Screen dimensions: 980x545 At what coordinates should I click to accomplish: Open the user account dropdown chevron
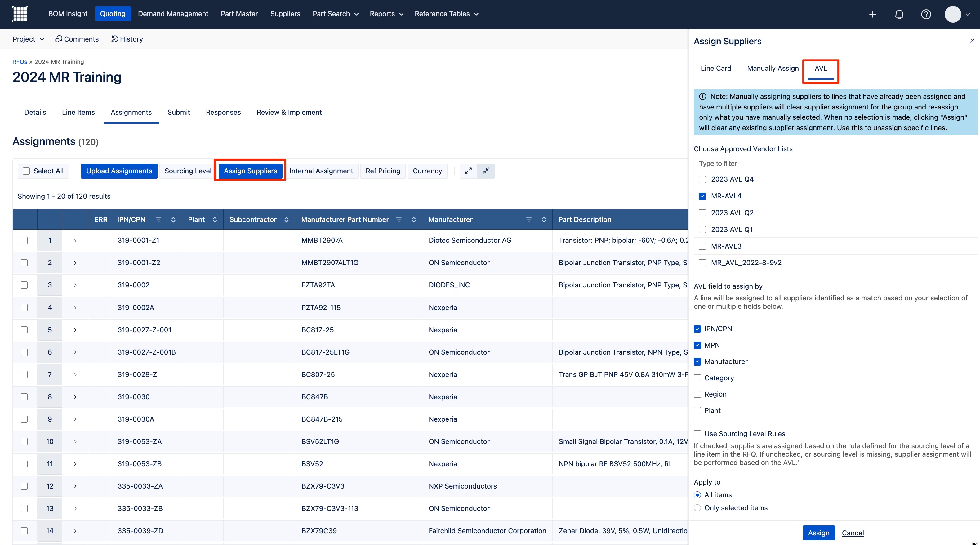pyautogui.click(x=968, y=15)
